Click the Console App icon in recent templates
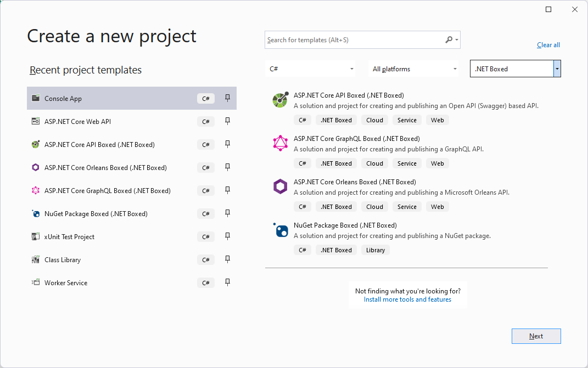Viewport: 588px width, 368px height. 36,99
